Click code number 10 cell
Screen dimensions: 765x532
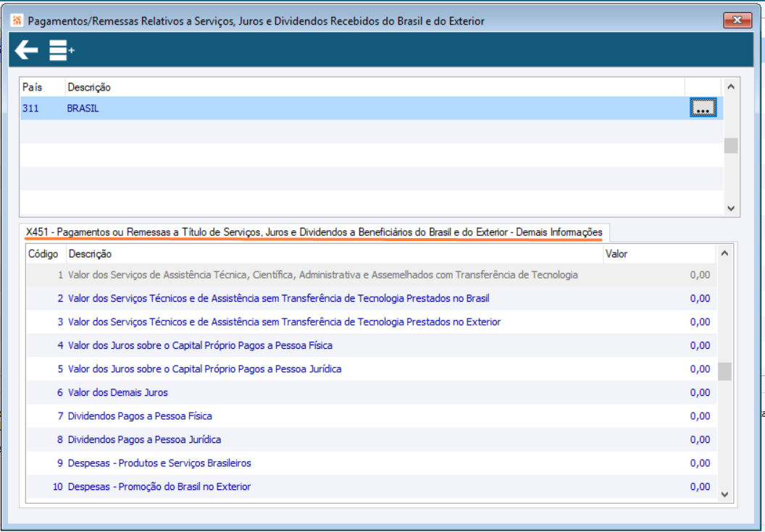(x=46, y=486)
